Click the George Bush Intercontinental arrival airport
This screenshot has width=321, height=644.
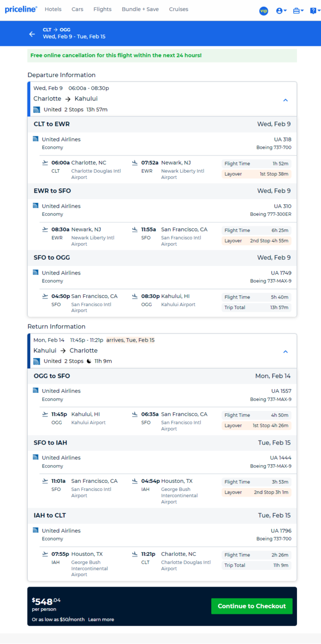[x=179, y=496]
